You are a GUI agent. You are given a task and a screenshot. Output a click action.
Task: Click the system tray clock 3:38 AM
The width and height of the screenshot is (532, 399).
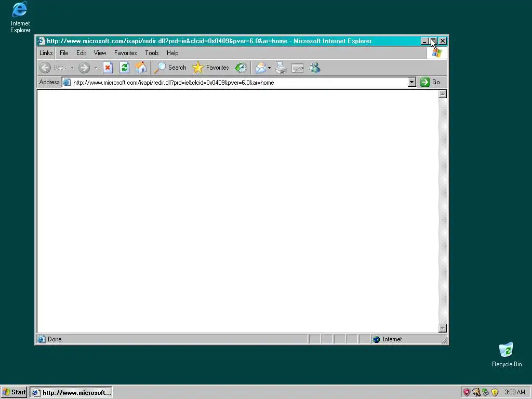point(515,392)
